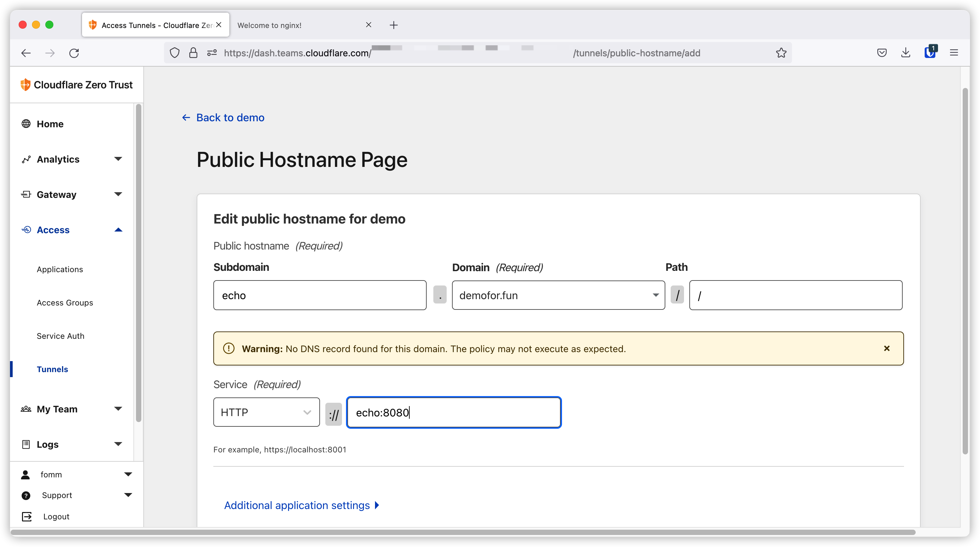Expand the Gateway sidebar section

118,194
